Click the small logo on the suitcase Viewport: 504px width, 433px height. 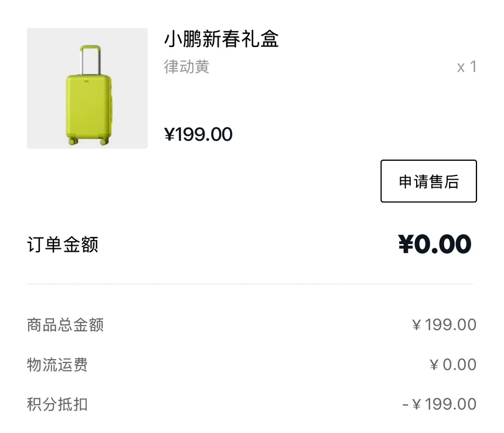pos(86,82)
